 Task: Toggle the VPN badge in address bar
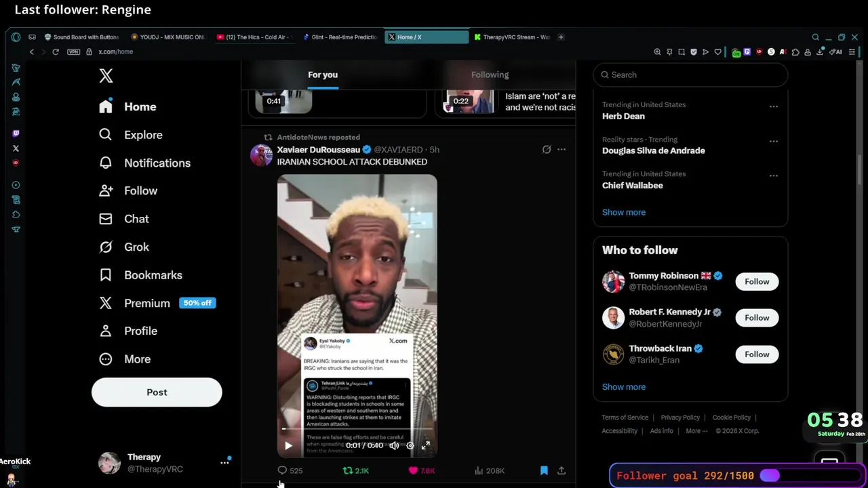73,52
